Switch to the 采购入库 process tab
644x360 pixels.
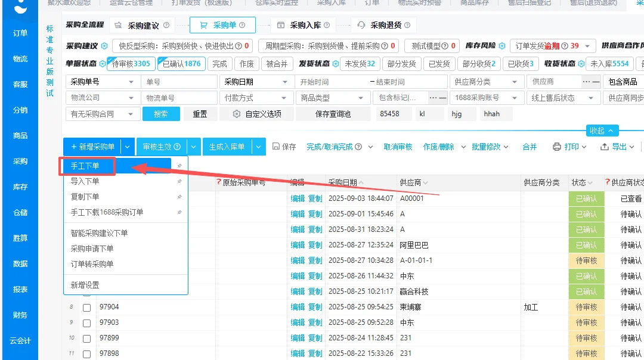[x=303, y=25]
